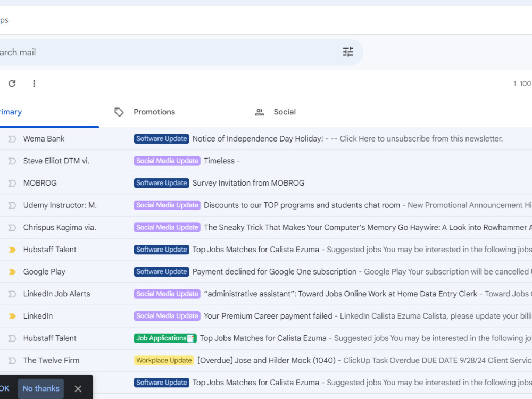Toggle importance marker for Steve Elliot DTM email
Viewport: 532px width, 399px height.
tap(12, 161)
